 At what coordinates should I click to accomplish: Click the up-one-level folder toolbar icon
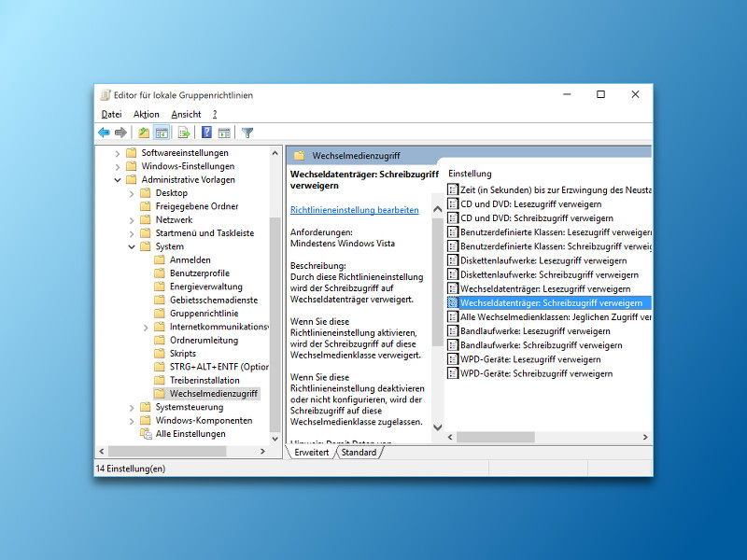144,133
